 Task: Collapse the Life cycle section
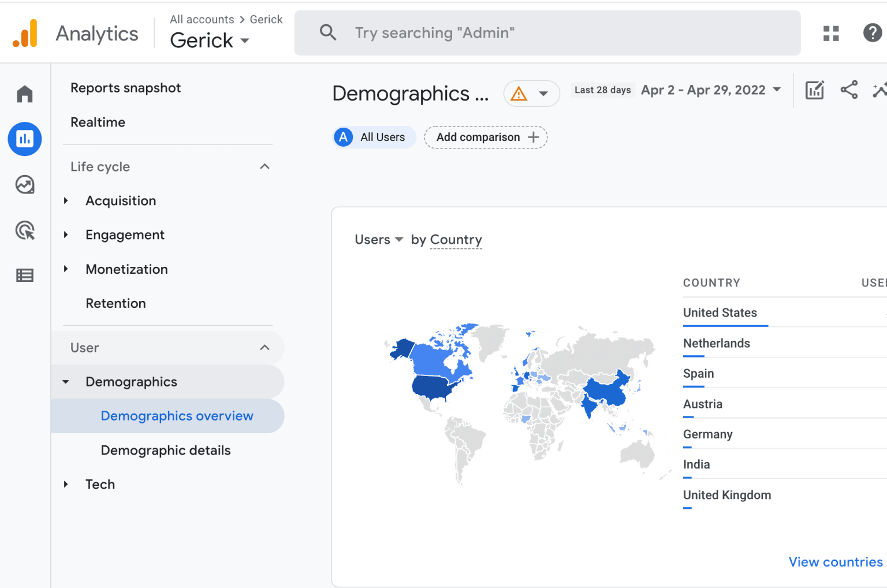click(264, 167)
